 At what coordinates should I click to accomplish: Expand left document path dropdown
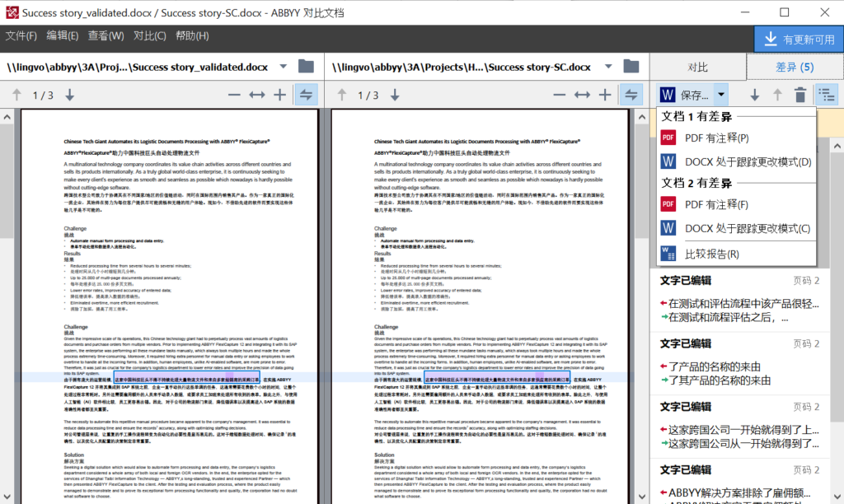pos(284,67)
